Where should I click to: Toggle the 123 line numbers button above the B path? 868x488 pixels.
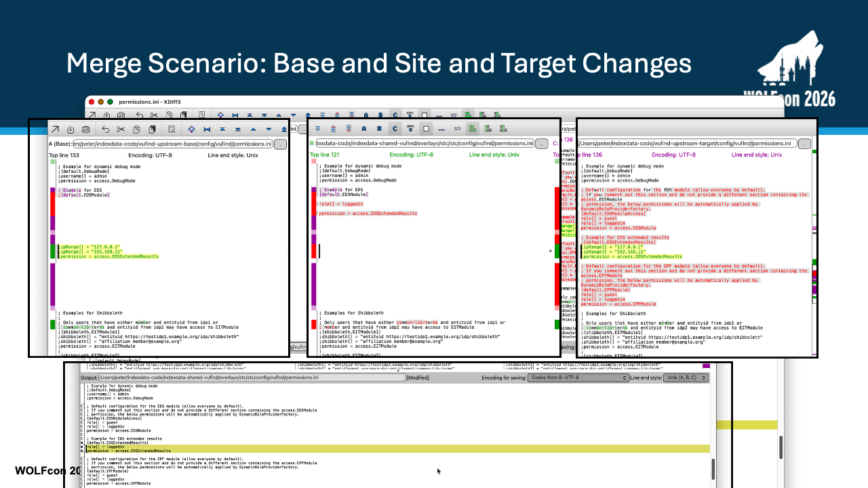pos(457,129)
